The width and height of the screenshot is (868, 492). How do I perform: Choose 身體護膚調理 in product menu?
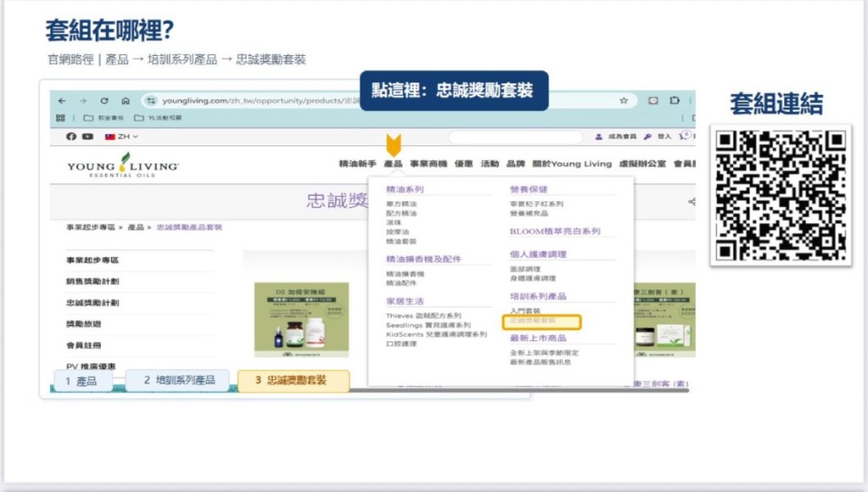click(x=532, y=278)
